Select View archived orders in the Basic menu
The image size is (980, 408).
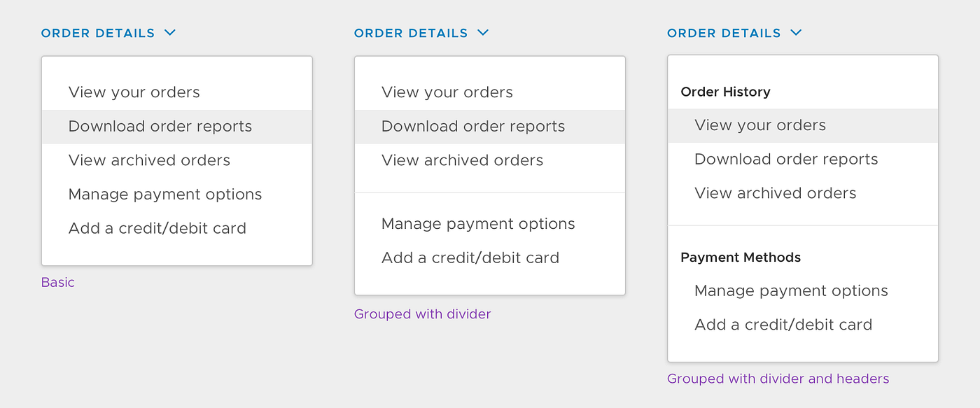[149, 160]
